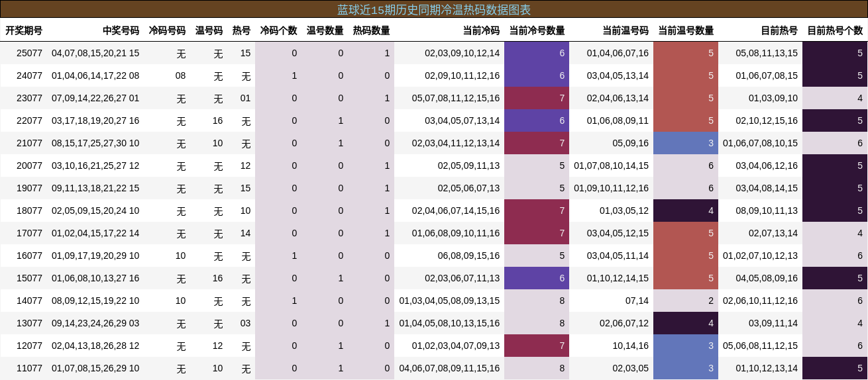Click winning numbers 02,05,09,15,20,24 10
This screenshot has height=380, width=868.
click(95, 211)
